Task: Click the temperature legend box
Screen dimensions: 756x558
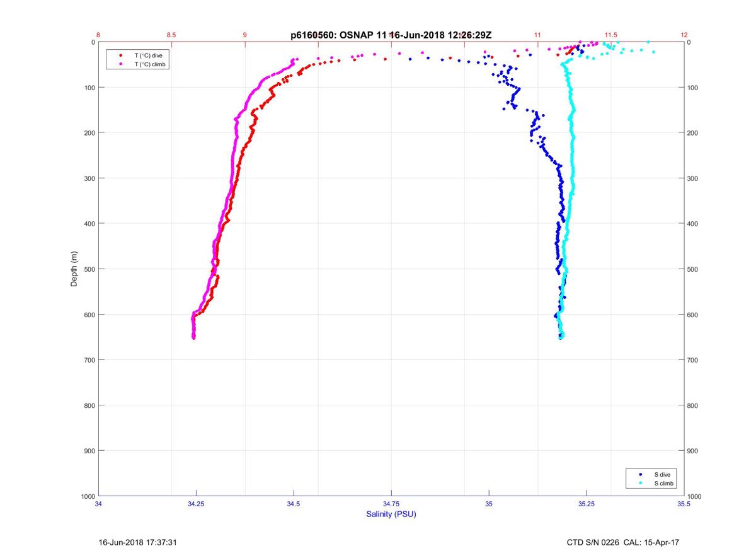Action: [137, 60]
